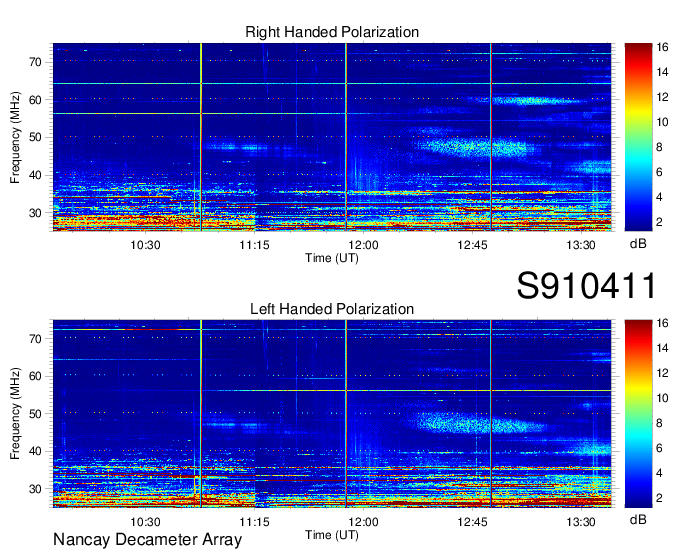Click 70 MHz tick of Right Handed plot
680x552 pixels.
pyautogui.click(x=35, y=62)
